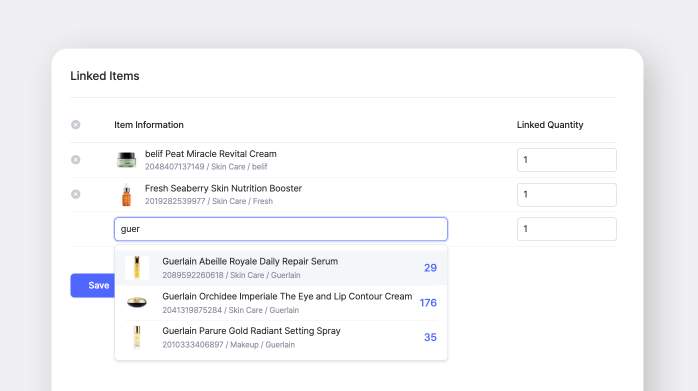Click Guerlain Abeille Royale serum thumbnail

point(137,268)
